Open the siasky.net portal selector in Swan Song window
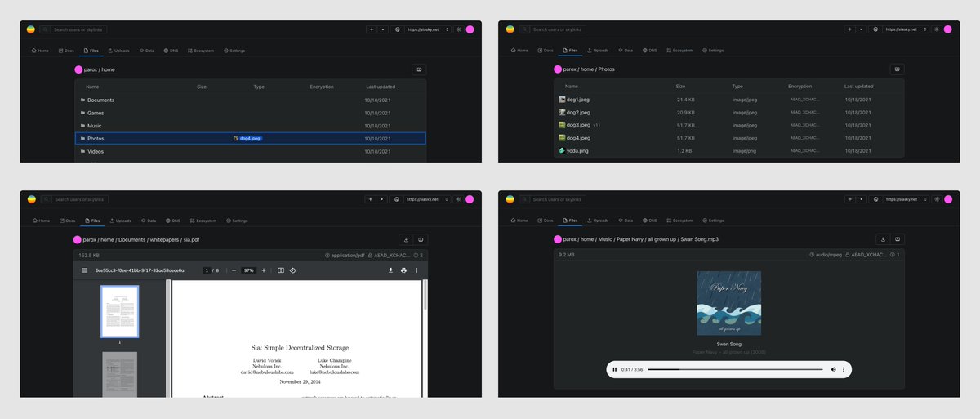Screen dimensions: 980x419 click(x=906, y=199)
